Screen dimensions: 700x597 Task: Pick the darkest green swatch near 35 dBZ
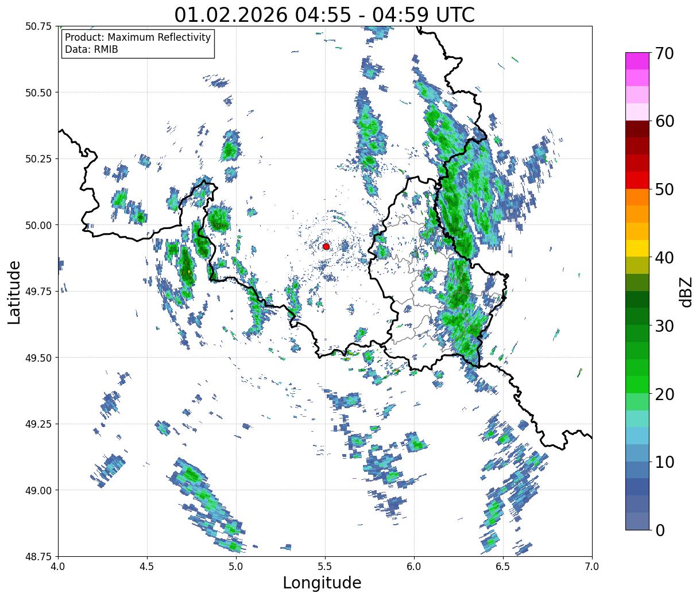(x=637, y=300)
